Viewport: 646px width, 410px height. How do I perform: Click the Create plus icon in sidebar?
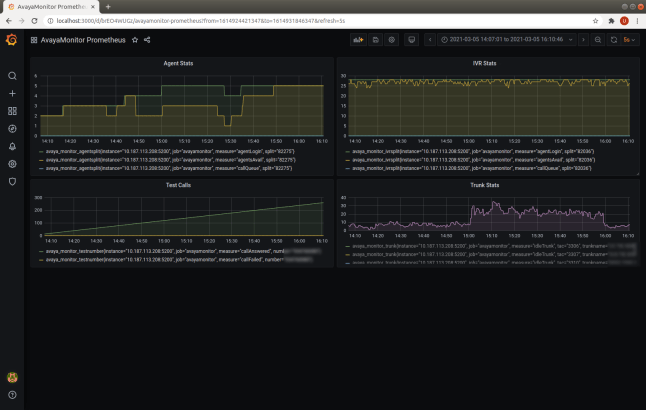pyautogui.click(x=12, y=94)
